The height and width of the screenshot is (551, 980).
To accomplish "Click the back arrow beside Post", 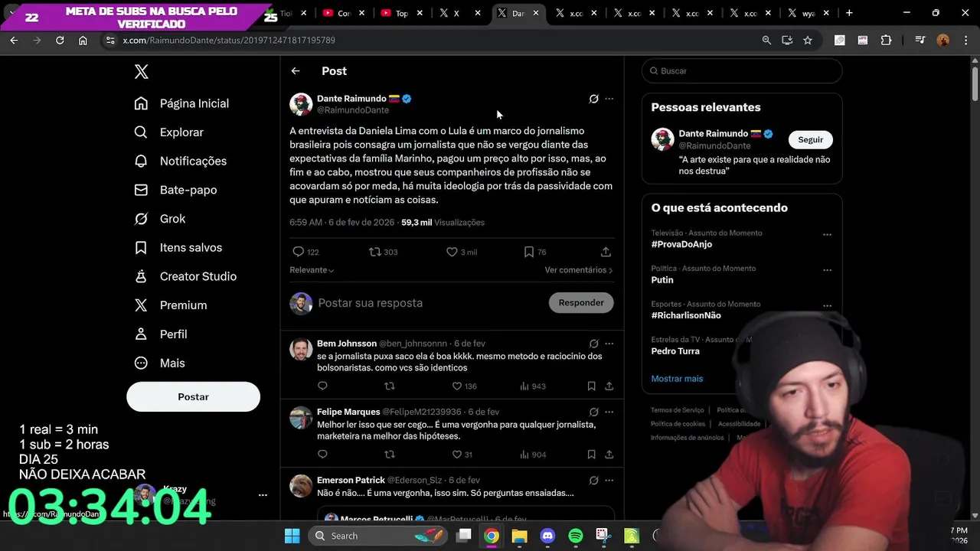I will 296,71.
